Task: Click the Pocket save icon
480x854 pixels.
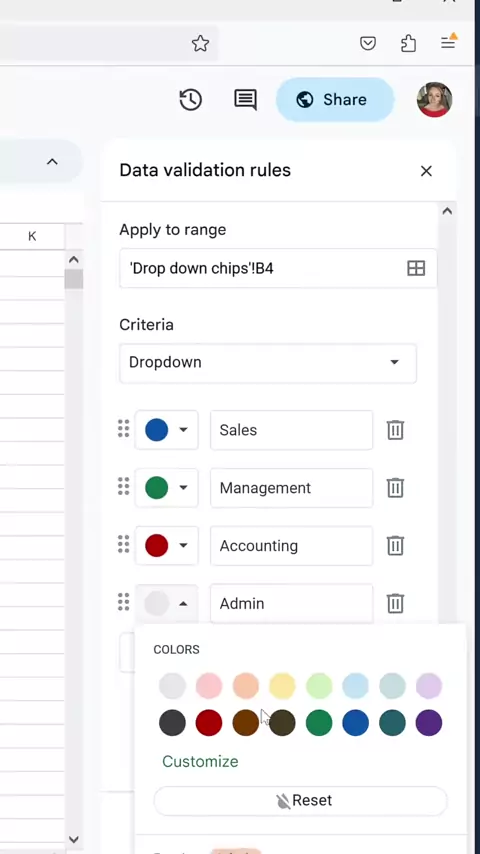Action: click(368, 43)
